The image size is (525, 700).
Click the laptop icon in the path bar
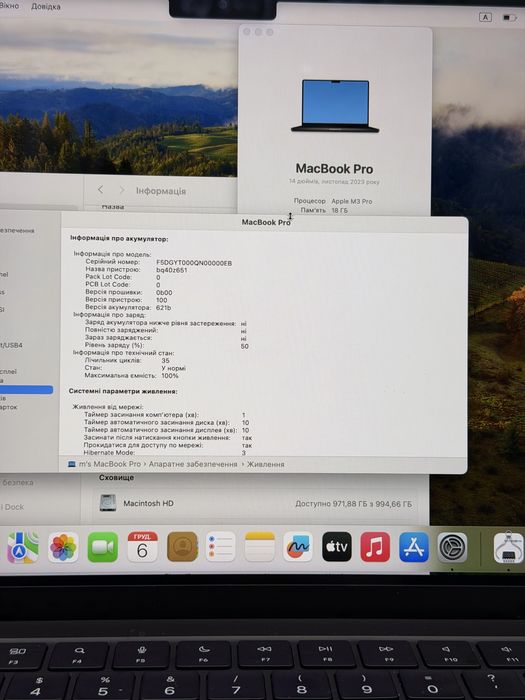tap(71, 464)
